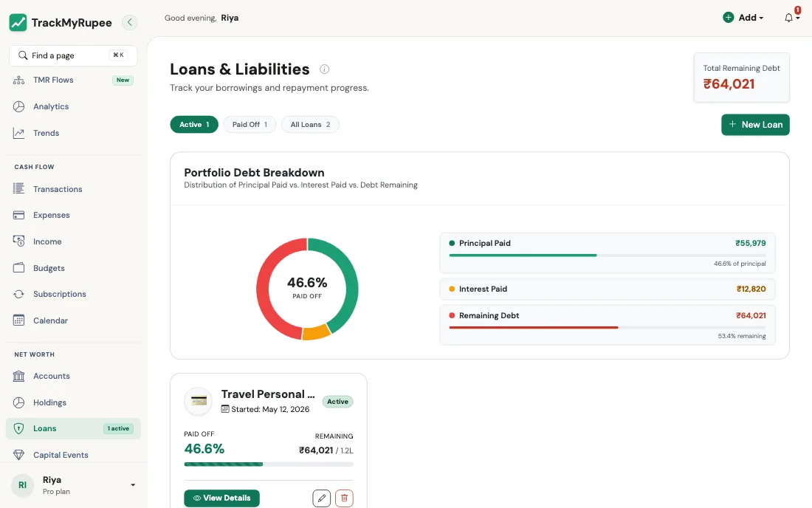The width and height of the screenshot is (812, 508).
Task: Click the Find a page search field
Action: pos(73,55)
